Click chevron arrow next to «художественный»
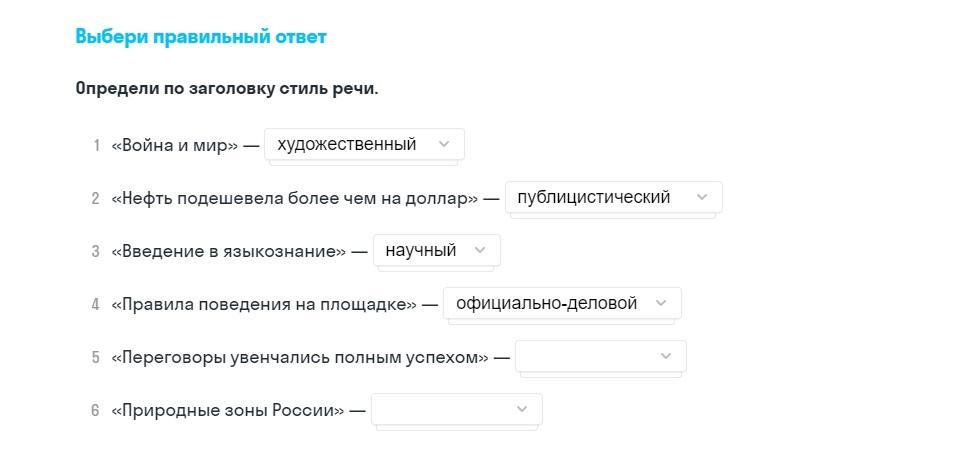975x464 pixels. point(445,144)
